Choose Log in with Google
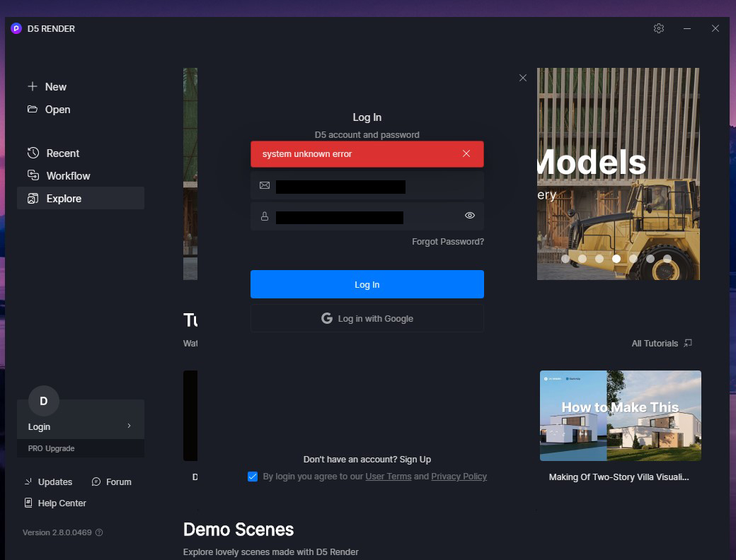The image size is (736, 560). coord(367,318)
